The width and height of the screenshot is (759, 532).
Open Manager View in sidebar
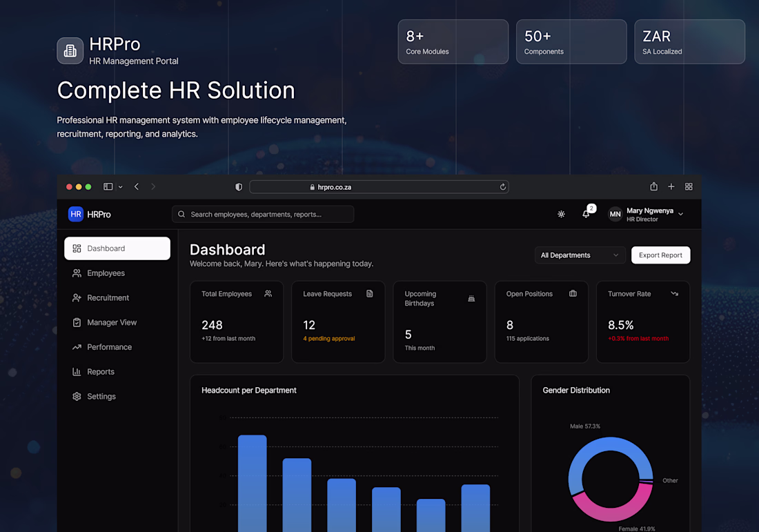click(117, 322)
